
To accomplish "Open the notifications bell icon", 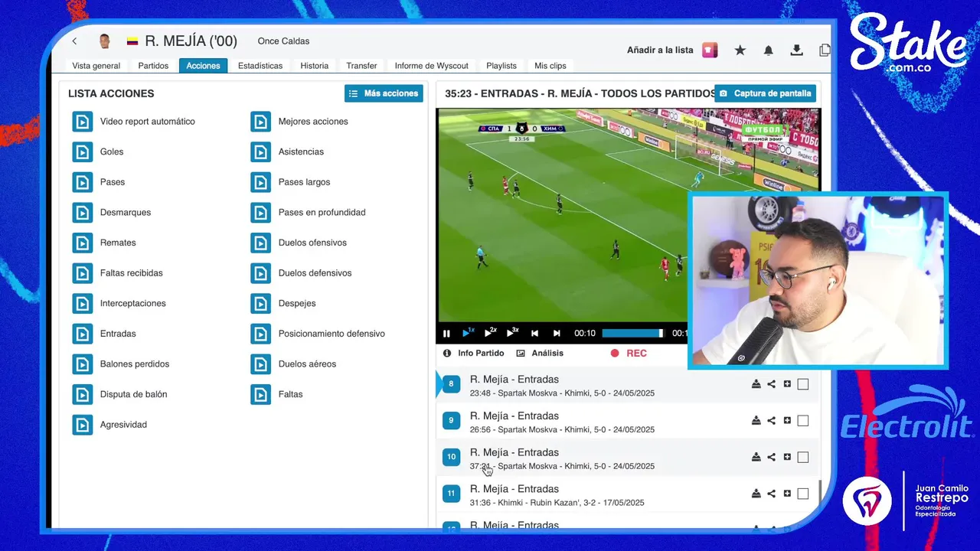I will tap(768, 50).
